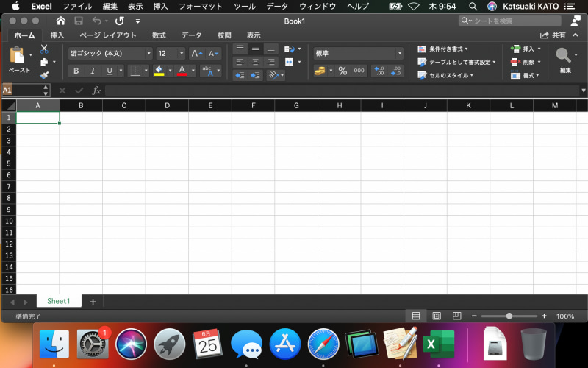Decrease font size with small A icon
Image resolution: width=588 pixels, height=368 pixels.
pos(213,53)
